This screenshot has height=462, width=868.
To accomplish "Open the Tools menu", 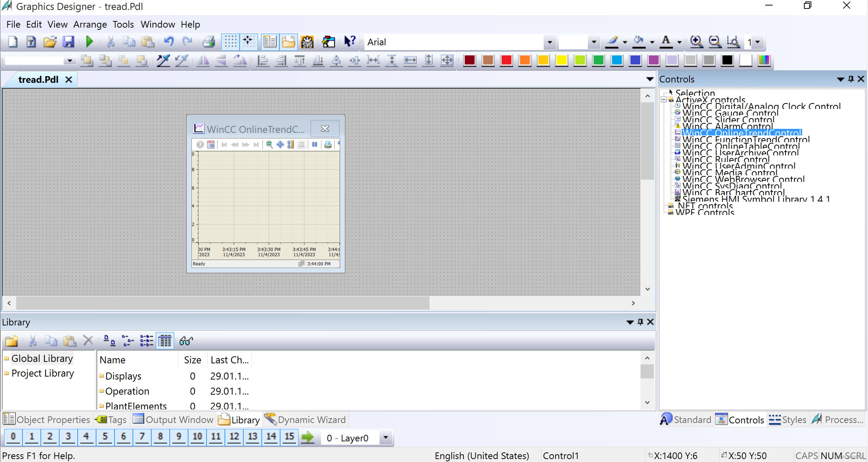I will (x=123, y=24).
